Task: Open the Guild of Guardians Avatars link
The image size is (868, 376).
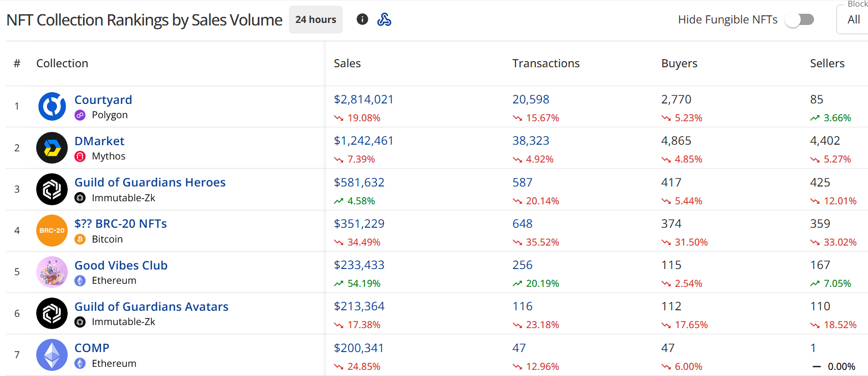Action: (151, 307)
